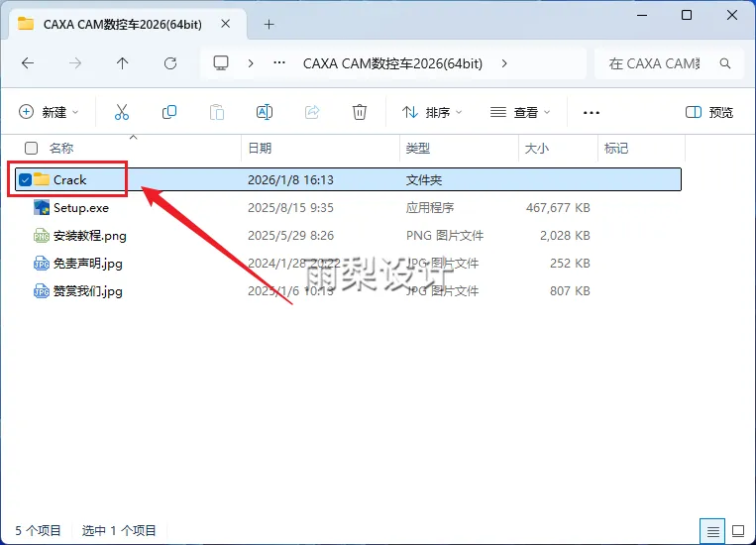Screen dimensions: 756x545
Task: Uncheck the Crack folder checkbox
Action: [x=25, y=180]
